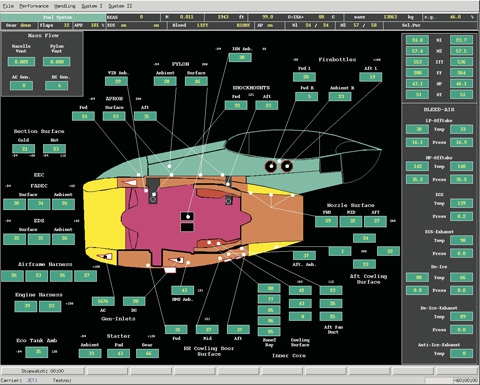Click the APU percentage field

point(89,25)
